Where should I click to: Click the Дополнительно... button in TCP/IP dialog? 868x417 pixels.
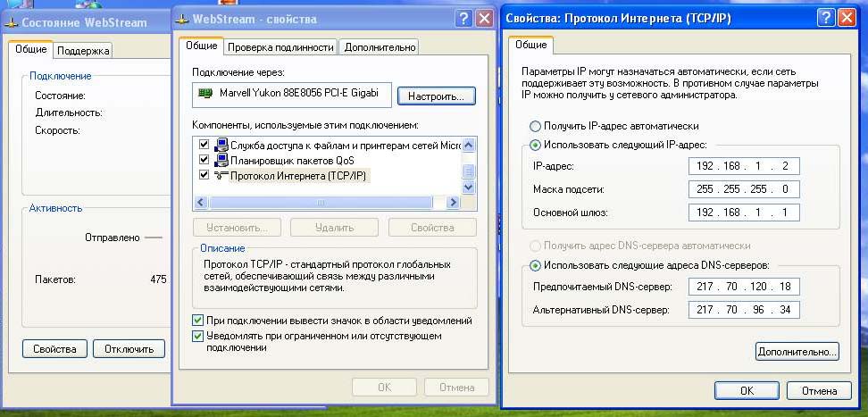click(797, 352)
